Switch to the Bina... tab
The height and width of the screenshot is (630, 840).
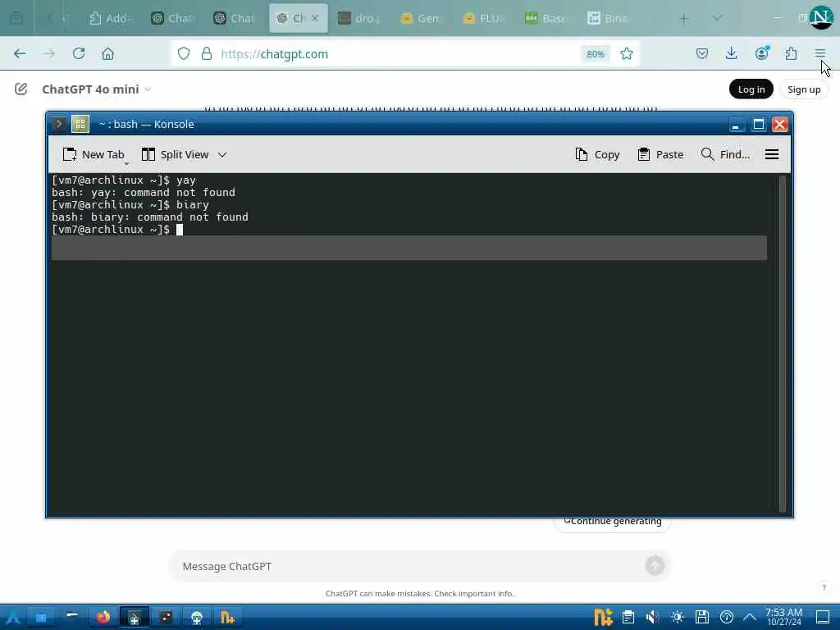pyautogui.click(x=609, y=18)
